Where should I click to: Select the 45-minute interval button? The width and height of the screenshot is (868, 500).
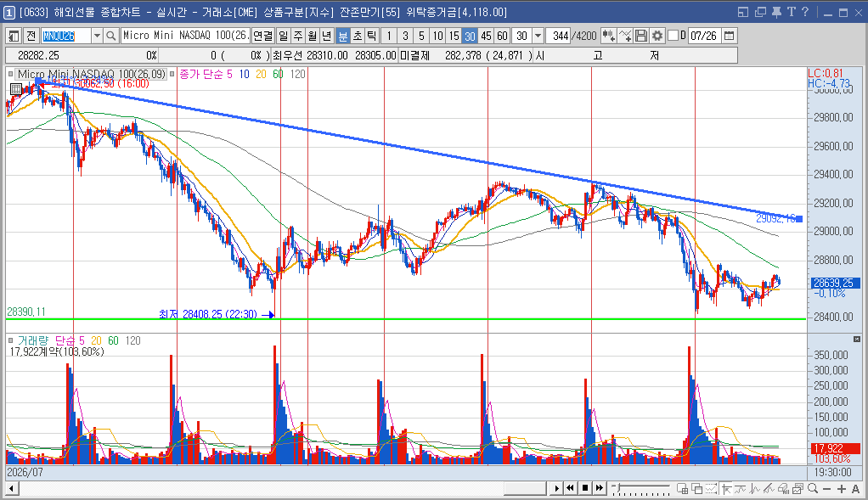tap(486, 36)
